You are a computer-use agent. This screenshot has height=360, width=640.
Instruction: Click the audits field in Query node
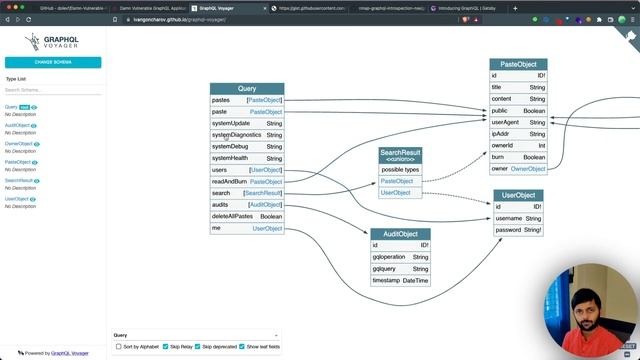pos(247,205)
